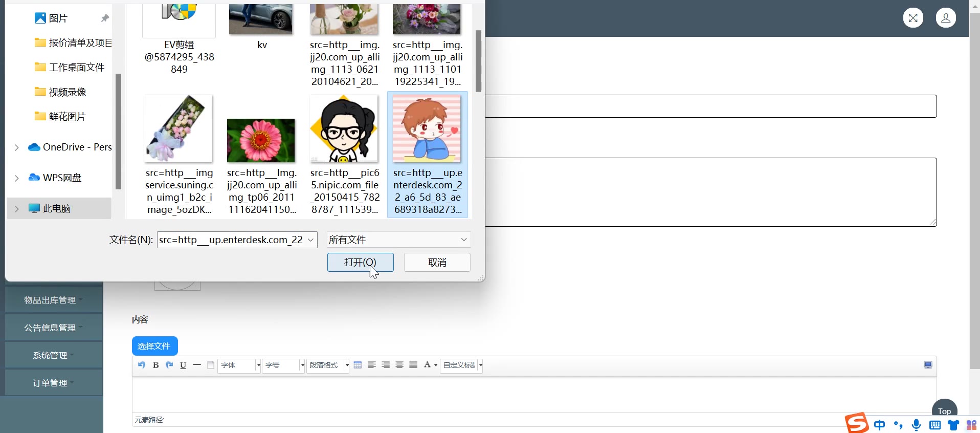Image resolution: width=980 pixels, height=433 pixels.
Task: Open the Sogou skin (shirt) icon
Action: coord(953,425)
